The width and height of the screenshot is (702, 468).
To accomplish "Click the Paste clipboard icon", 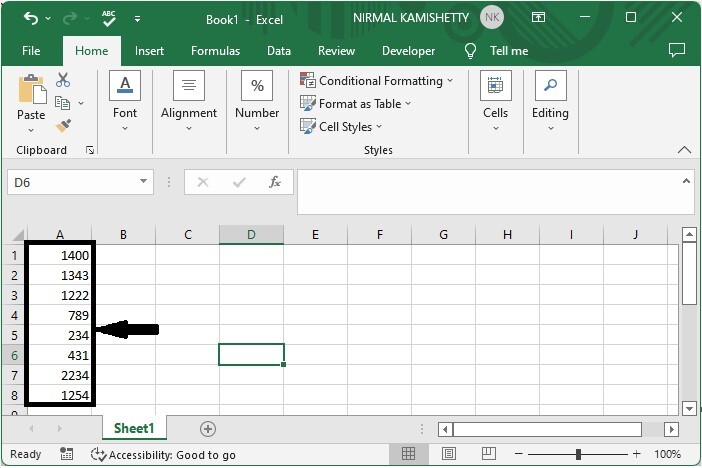I will tap(31, 97).
